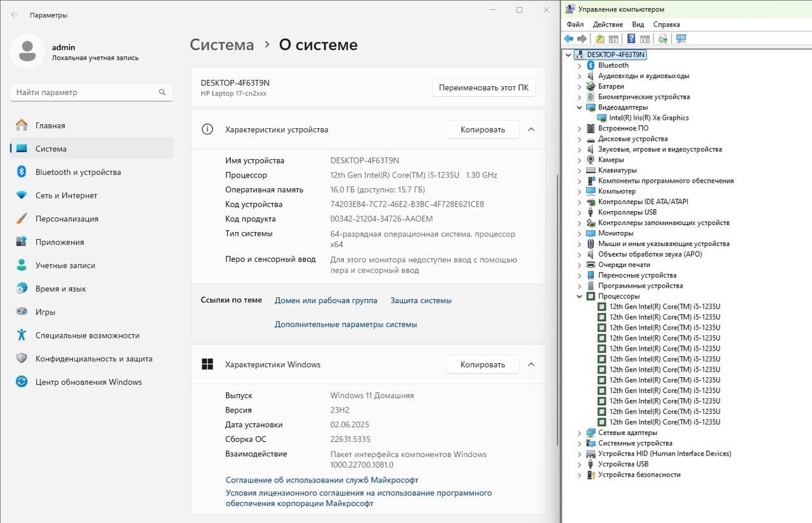Open the Вид menu in Computer Management
The height and width of the screenshot is (523, 812).
point(638,24)
